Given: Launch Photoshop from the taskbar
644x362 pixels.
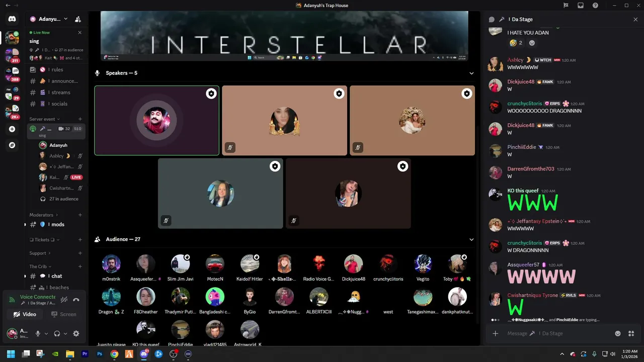Looking at the screenshot, I should coord(100,354).
